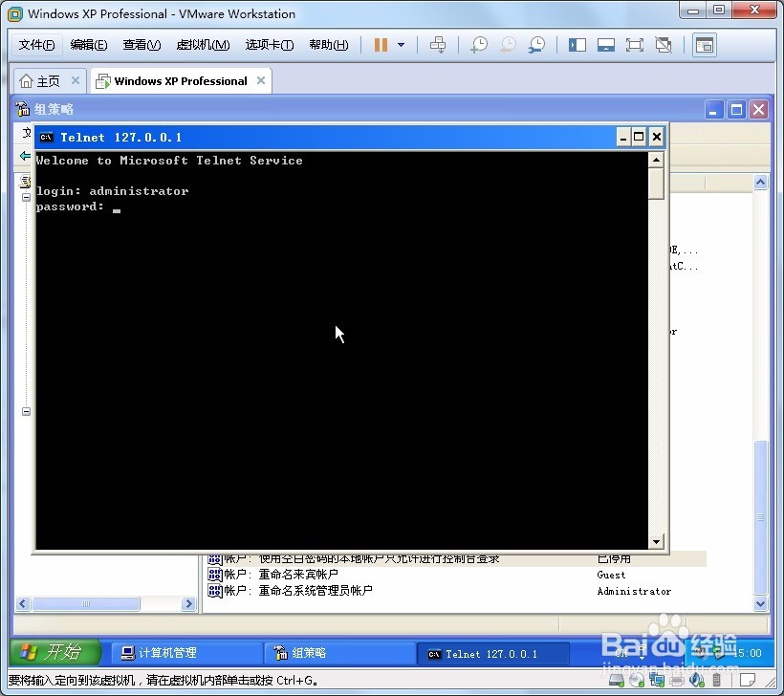The width and height of the screenshot is (784, 696).
Task: Send Ctrl+Alt+Del to the guest OS
Action: (x=437, y=44)
